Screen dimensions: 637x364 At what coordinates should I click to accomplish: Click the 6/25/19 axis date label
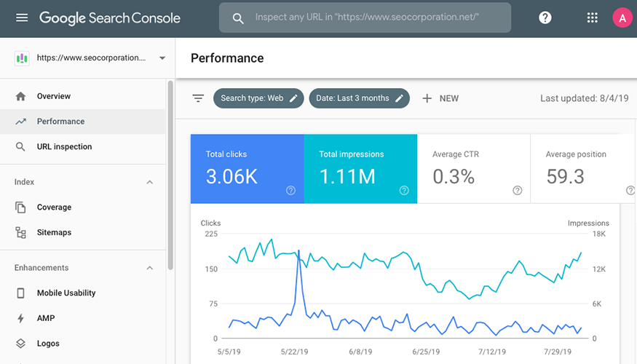tap(426, 352)
